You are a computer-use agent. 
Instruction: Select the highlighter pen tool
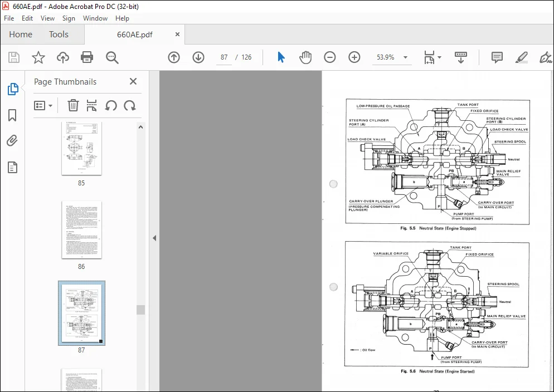[522, 57]
